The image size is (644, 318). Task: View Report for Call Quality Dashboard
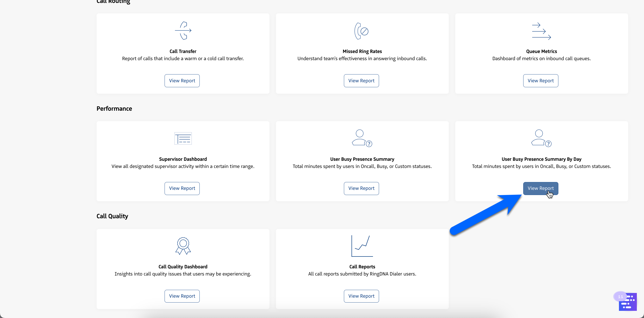click(x=182, y=296)
